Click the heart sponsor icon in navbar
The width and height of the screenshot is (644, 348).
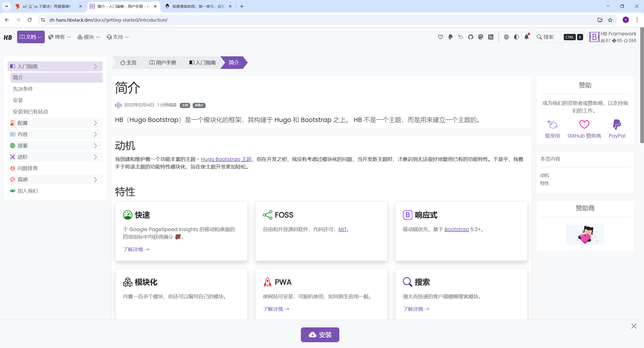[x=440, y=37]
